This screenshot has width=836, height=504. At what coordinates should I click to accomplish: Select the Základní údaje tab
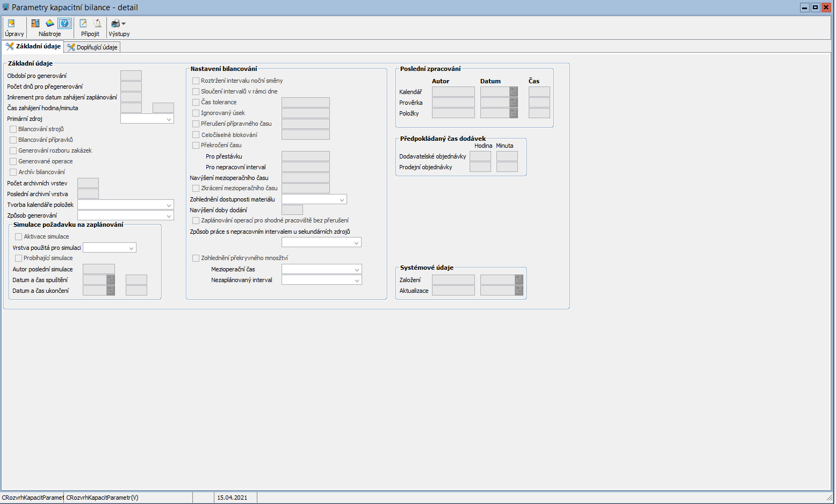point(33,47)
